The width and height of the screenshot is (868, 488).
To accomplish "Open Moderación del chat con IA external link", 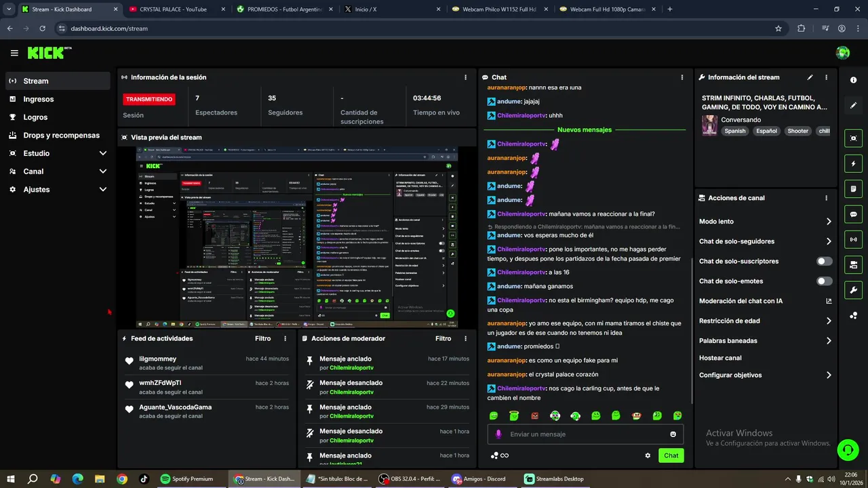I will 829,301.
